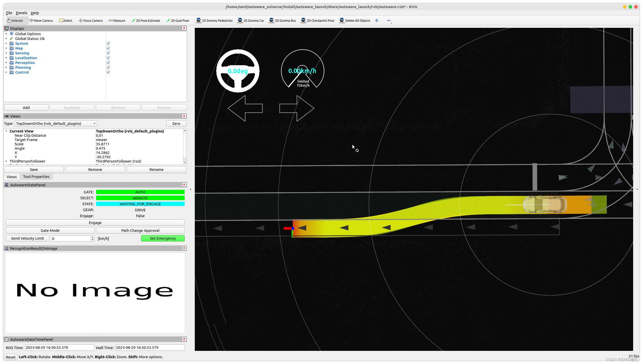Expand the Sensing display group
The image size is (643, 364).
[6, 53]
